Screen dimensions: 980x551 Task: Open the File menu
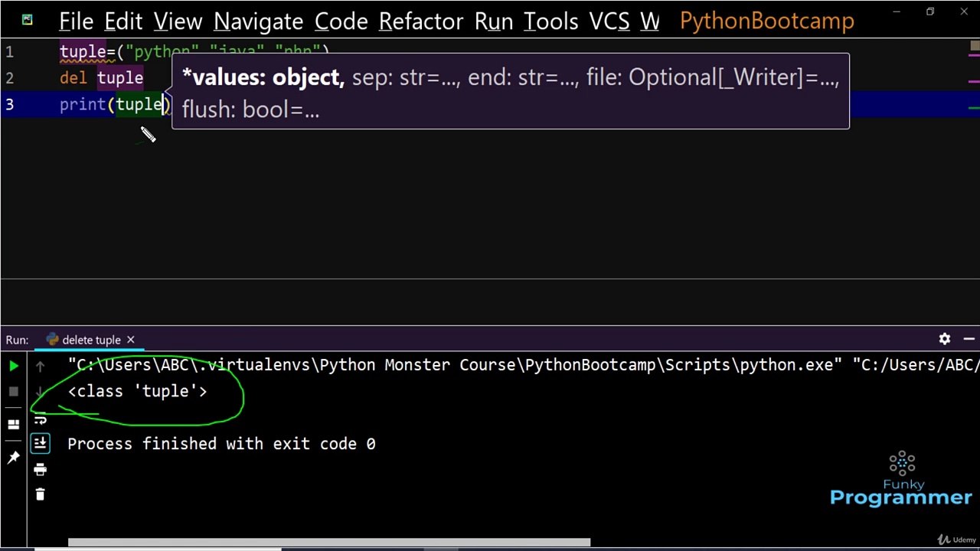[77, 21]
